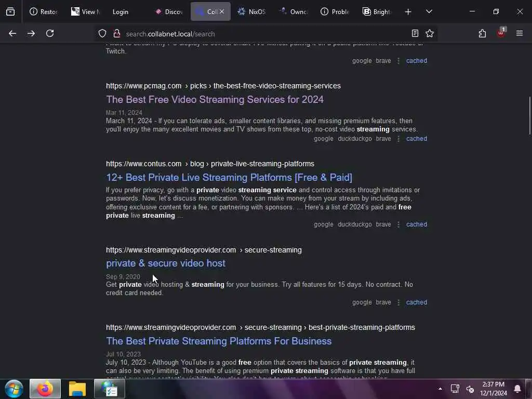Open the taskbar clock showing 2:37 PM

pyautogui.click(x=494, y=389)
